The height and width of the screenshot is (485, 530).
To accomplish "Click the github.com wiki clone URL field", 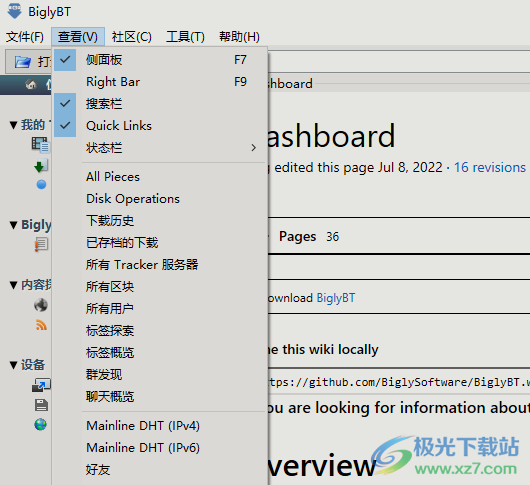I will pos(399,382).
